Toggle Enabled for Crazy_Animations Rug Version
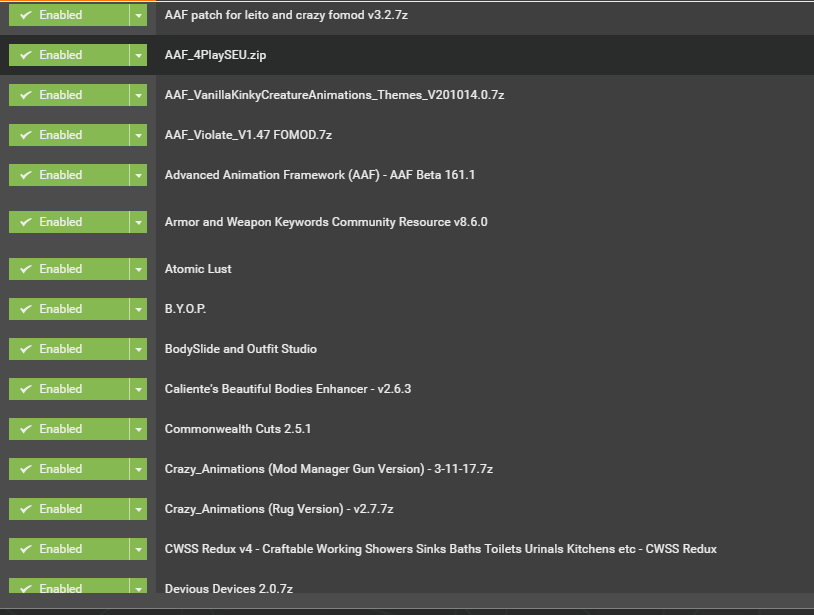This screenshot has width=814, height=615. pyautogui.click(x=69, y=509)
